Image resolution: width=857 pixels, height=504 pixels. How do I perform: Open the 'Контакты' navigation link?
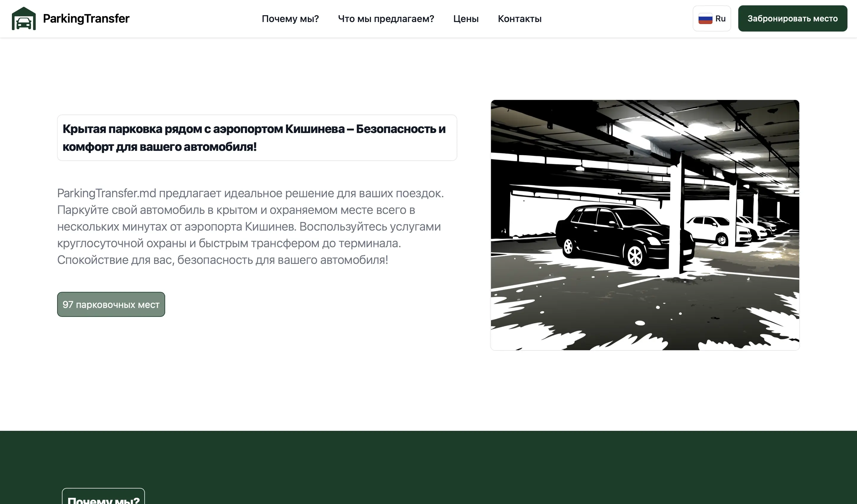point(519,19)
